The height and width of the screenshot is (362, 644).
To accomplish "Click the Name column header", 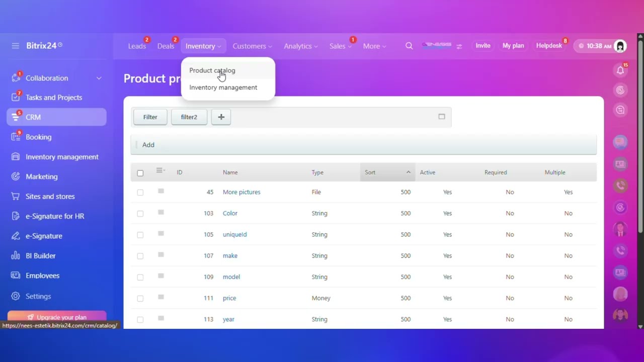I will coord(230,172).
